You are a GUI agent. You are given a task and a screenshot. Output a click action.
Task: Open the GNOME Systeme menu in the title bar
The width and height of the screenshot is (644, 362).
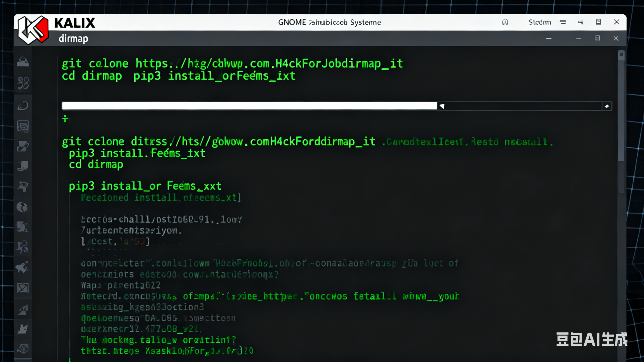(330, 22)
